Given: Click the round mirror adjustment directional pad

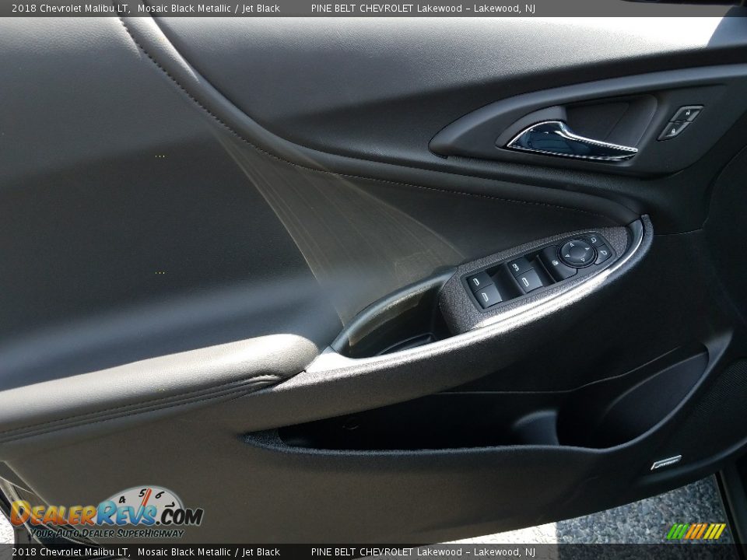Looking at the screenshot, I should [x=577, y=252].
